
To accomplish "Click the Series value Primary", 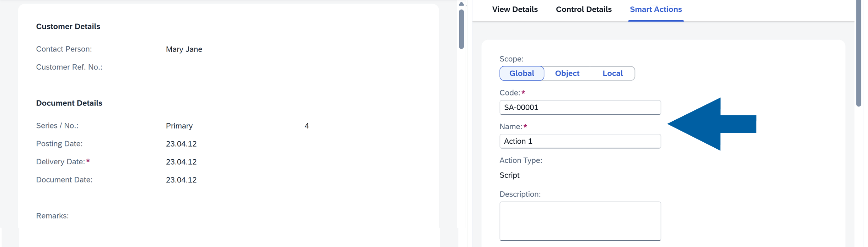I will point(179,126).
